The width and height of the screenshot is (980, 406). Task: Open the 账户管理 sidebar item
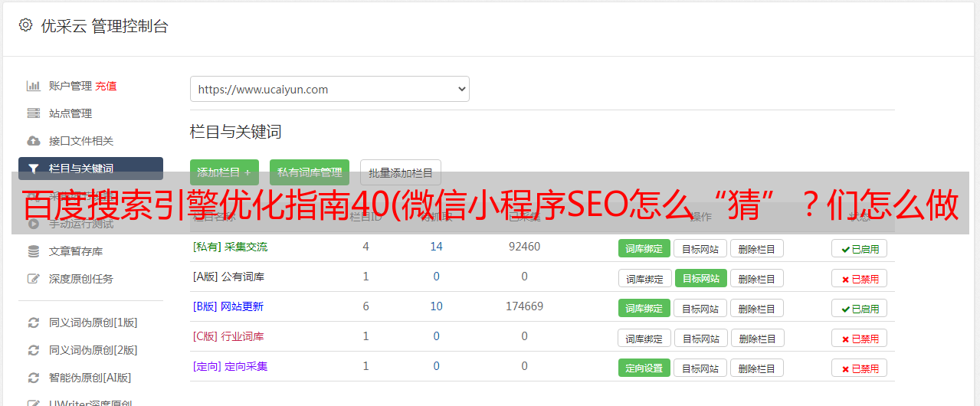(70, 86)
